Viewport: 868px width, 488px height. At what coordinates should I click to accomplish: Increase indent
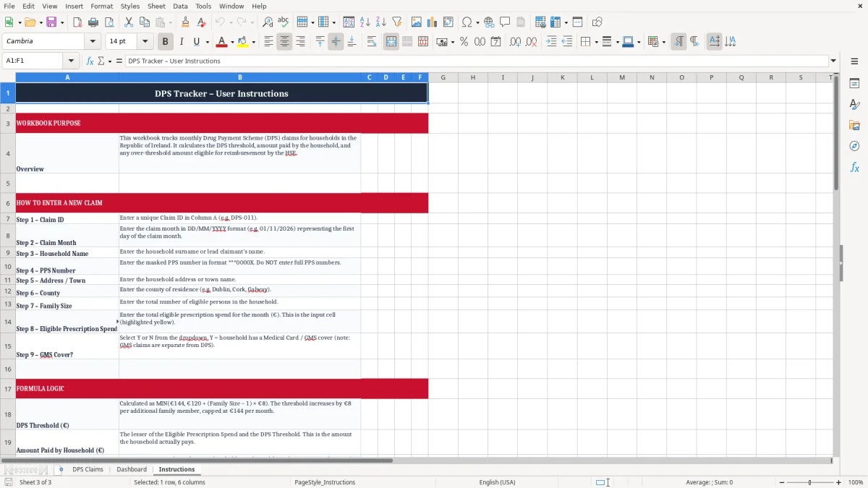[x=551, y=42]
